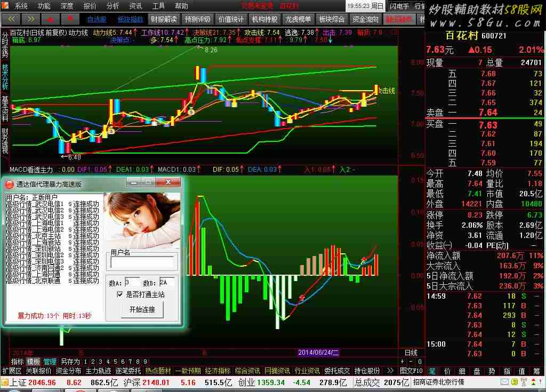Viewport: 546px width, 392px height.
Task: Toggle the 是否打通主站 checkbox
Action: tap(120, 295)
